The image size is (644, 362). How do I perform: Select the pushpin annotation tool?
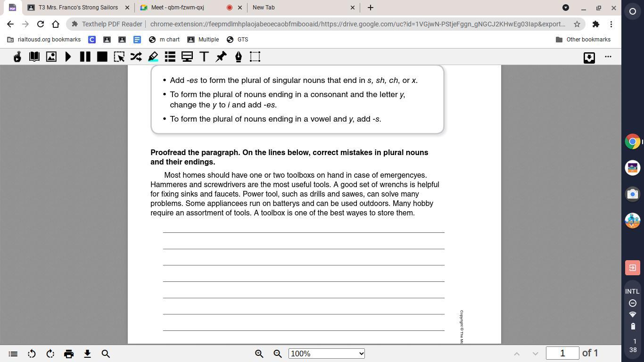coord(221,57)
